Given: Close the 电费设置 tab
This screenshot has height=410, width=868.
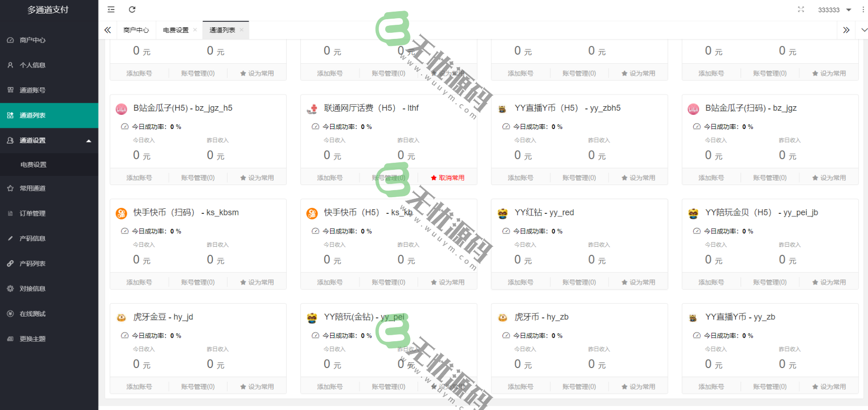Looking at the screenshot, I should click(x=195, y=30).
